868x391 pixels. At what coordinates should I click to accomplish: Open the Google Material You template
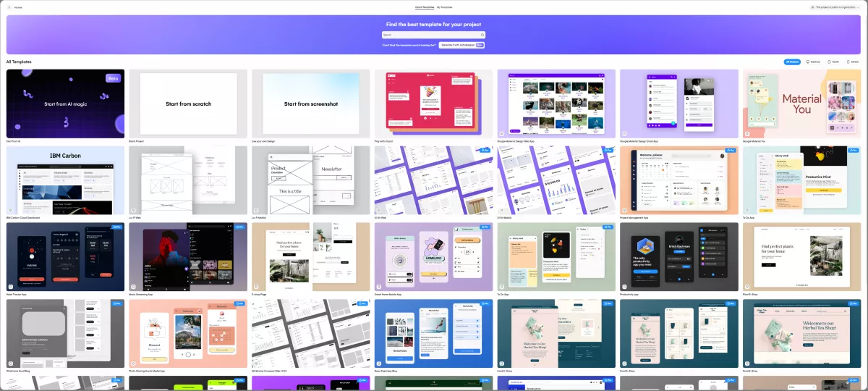tap(802, 104)
